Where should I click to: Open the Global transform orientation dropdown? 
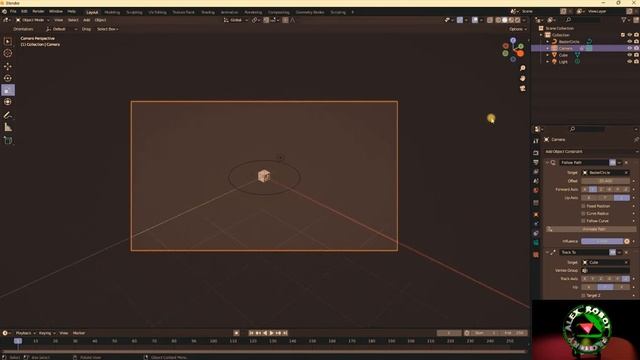236,20
